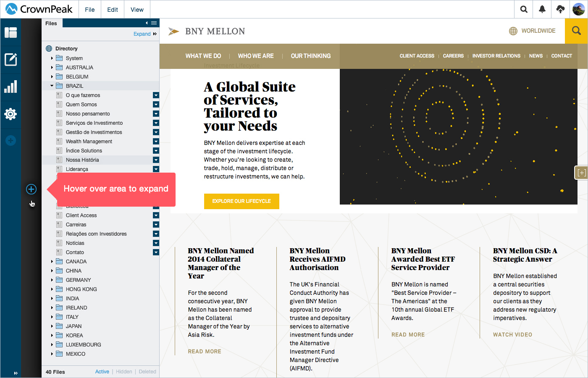Open the user avatar menu

click(578, 9)
